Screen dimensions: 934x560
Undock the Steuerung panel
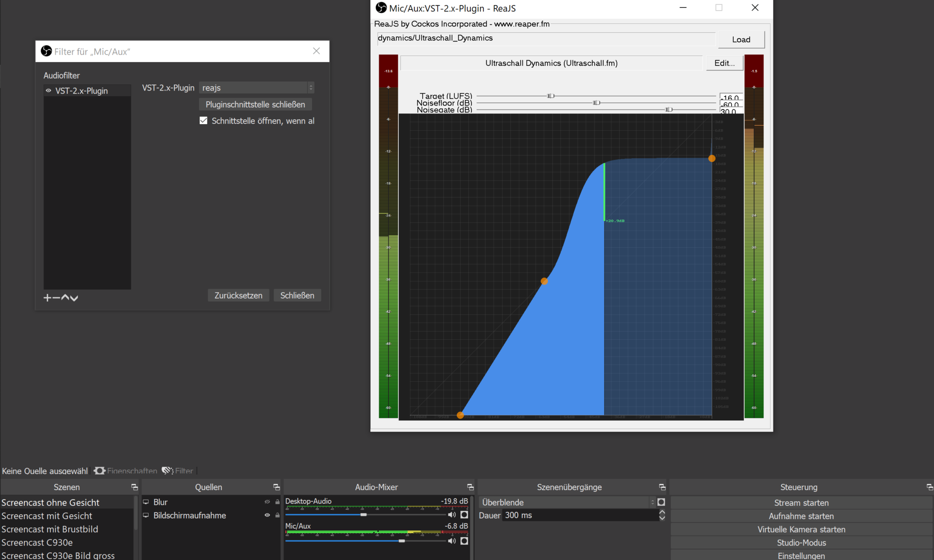[x=930, y=487]
